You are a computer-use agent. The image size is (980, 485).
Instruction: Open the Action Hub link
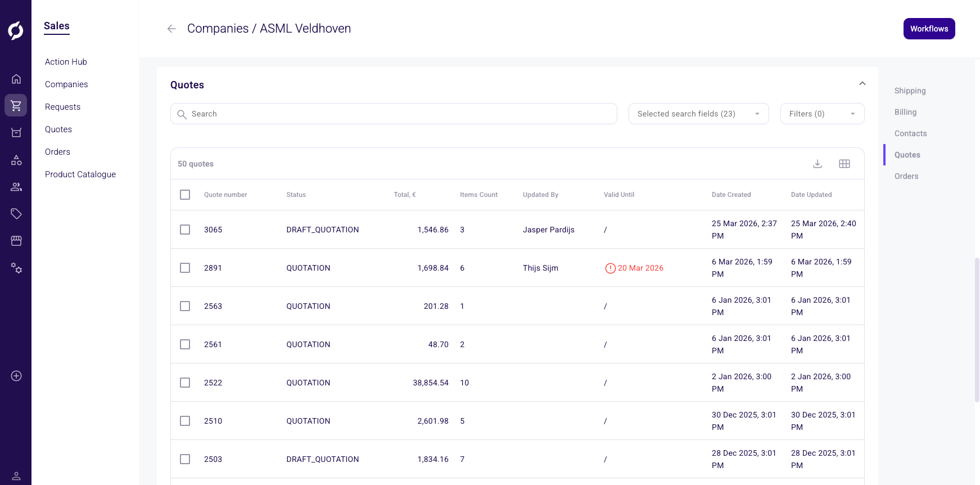point(66,62)
